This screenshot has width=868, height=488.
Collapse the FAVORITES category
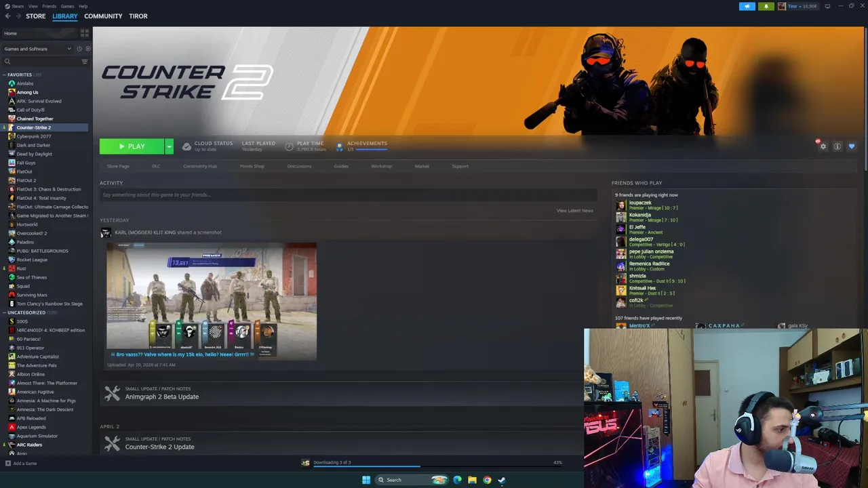click(x=5, y=75)
